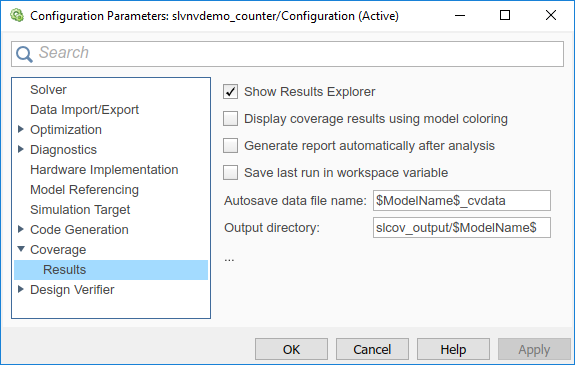Open Help for this dialog

pyautogui.click(x=453, y=349)
